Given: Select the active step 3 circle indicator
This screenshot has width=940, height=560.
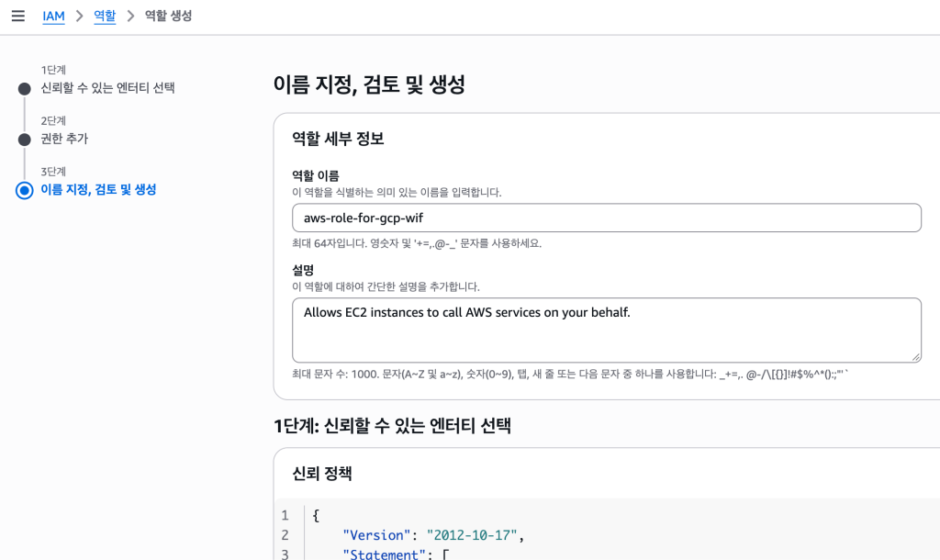Looking at the screenshot, I should 25,191.
